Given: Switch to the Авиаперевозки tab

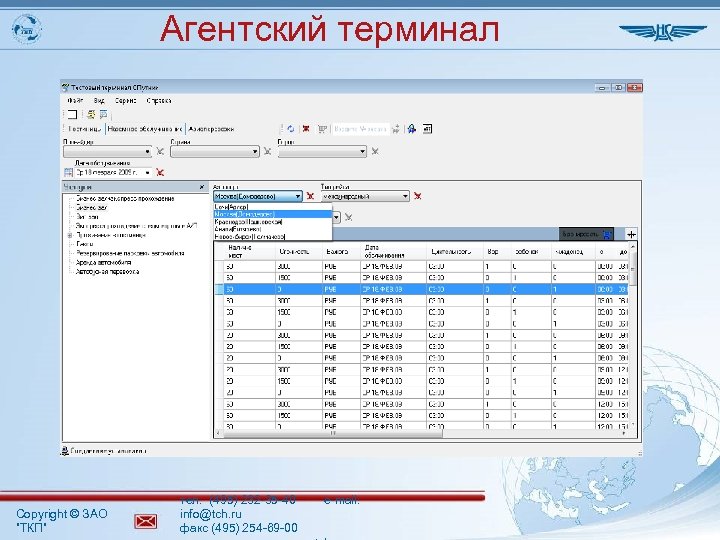Looking at the screenshot, I should pos(211,129).
